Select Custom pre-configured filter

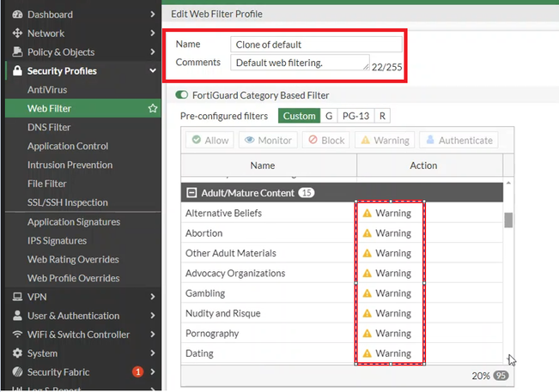[299, 116]
